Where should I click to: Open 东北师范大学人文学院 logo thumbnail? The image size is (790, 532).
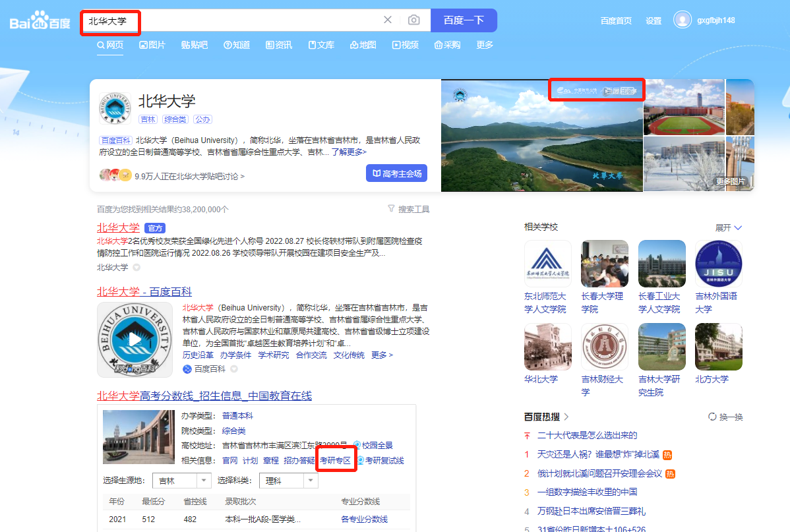pos(548,264)
